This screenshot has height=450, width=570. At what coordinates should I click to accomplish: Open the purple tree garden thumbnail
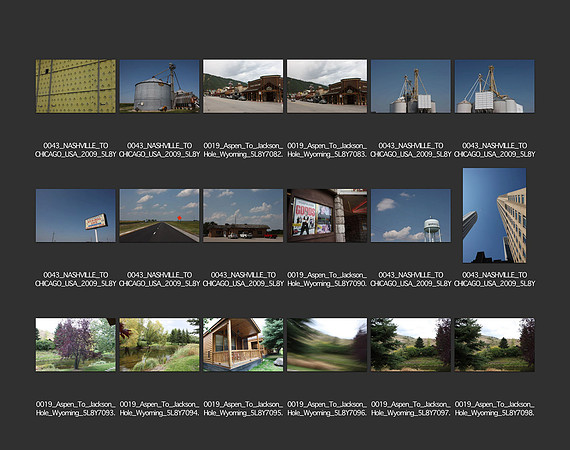pyautogui.click(x=76, y=345)
